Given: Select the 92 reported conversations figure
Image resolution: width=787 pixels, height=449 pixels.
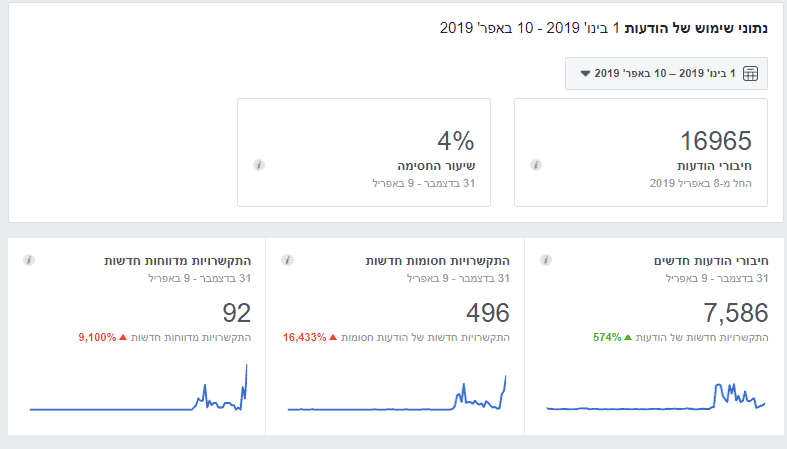Looking at the screenshot, I should (x=236, y=313).
